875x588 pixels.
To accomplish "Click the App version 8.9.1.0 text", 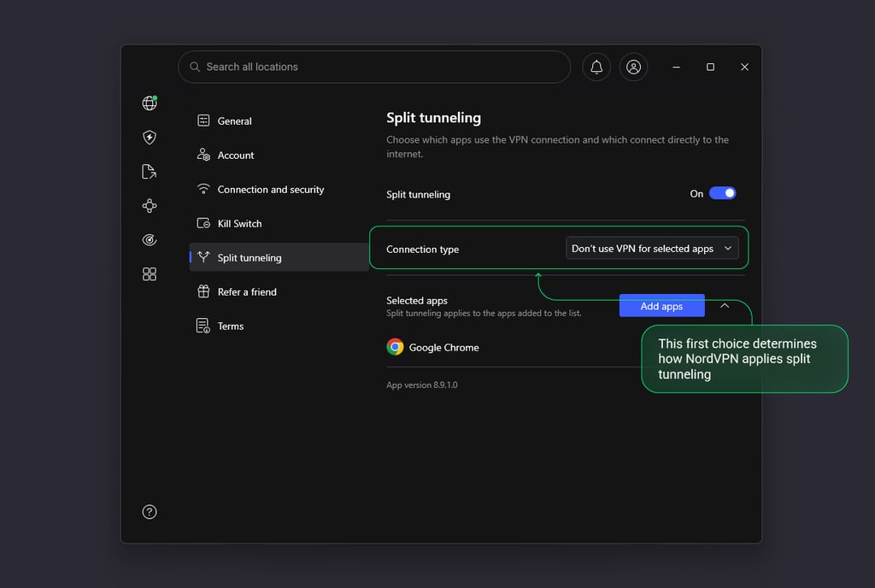I will [x=422, y=385].
